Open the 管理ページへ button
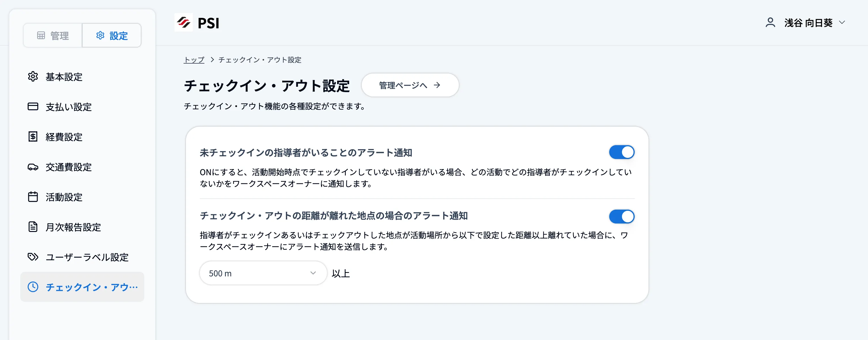Viewport: 868px width, 340px height. pyautogui.click(x=410, y=85)
